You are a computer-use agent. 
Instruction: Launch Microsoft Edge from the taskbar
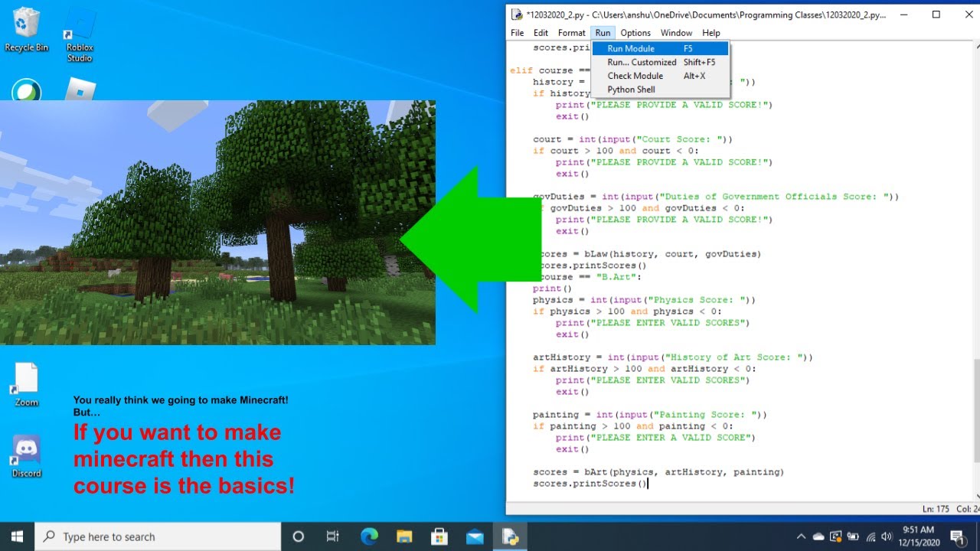tap(369, 536)
